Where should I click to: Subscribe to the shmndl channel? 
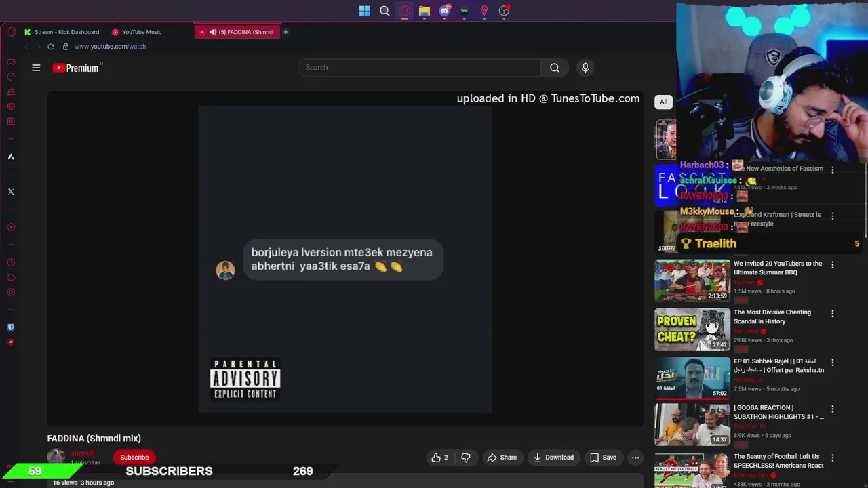click(x=134, y=457)
